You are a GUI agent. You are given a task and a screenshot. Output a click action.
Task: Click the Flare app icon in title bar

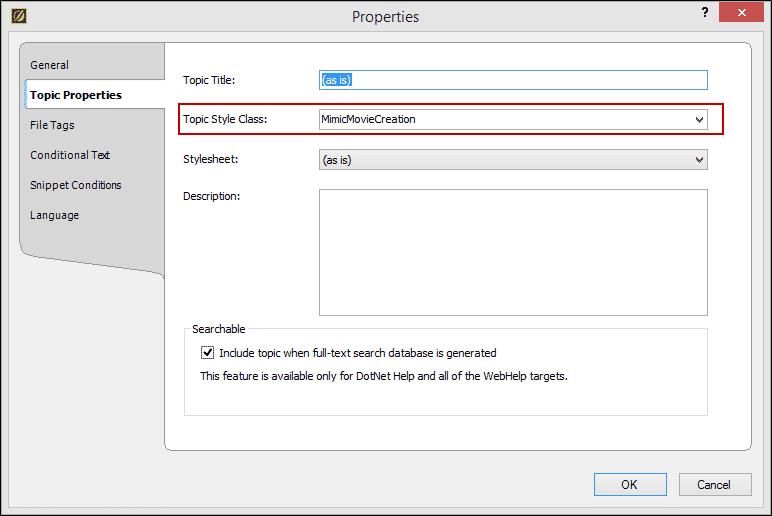19,16
